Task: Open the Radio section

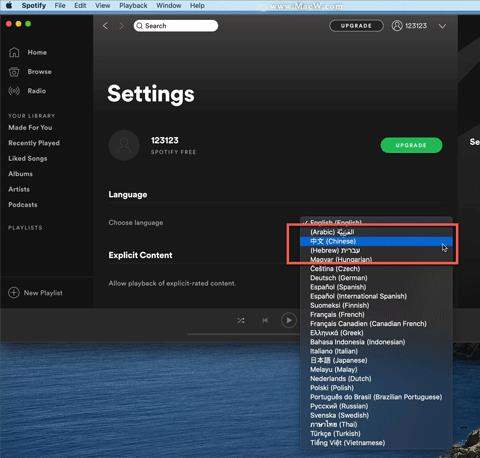Action: [37, 91]
